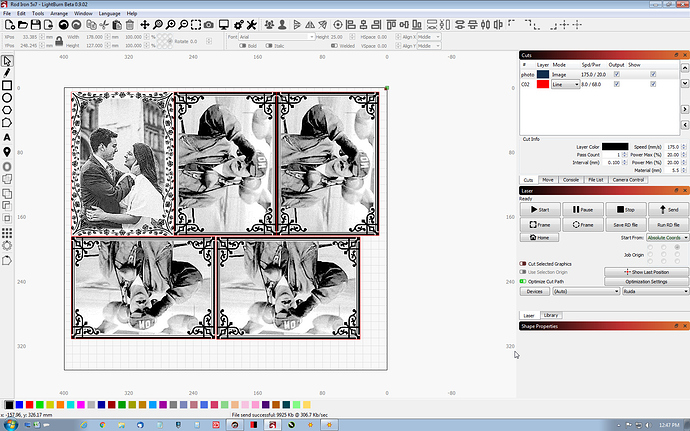Screen dimensions: 690x431
Task: Select the Offset Shapes tool
Action: pyautogui.click(x=7, y=166)
